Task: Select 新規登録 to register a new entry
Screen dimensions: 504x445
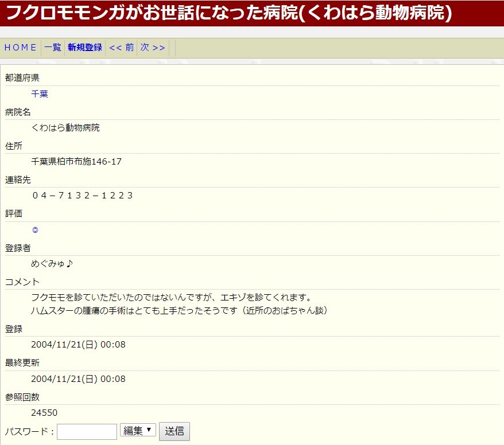Action: (84, 48)
